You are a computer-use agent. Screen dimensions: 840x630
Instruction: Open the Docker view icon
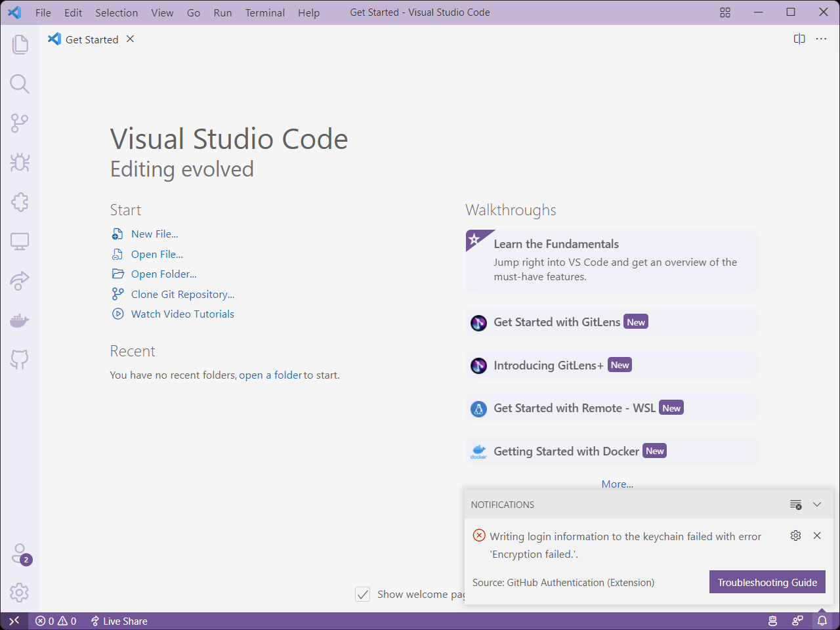20,320
